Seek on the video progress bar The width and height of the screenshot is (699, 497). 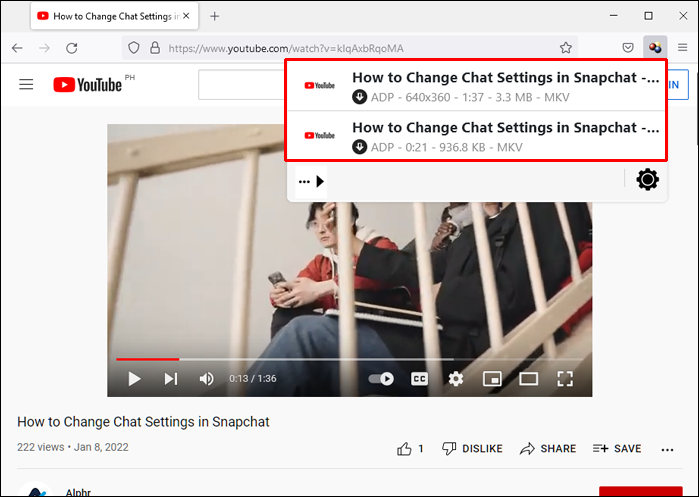point(350,359)
